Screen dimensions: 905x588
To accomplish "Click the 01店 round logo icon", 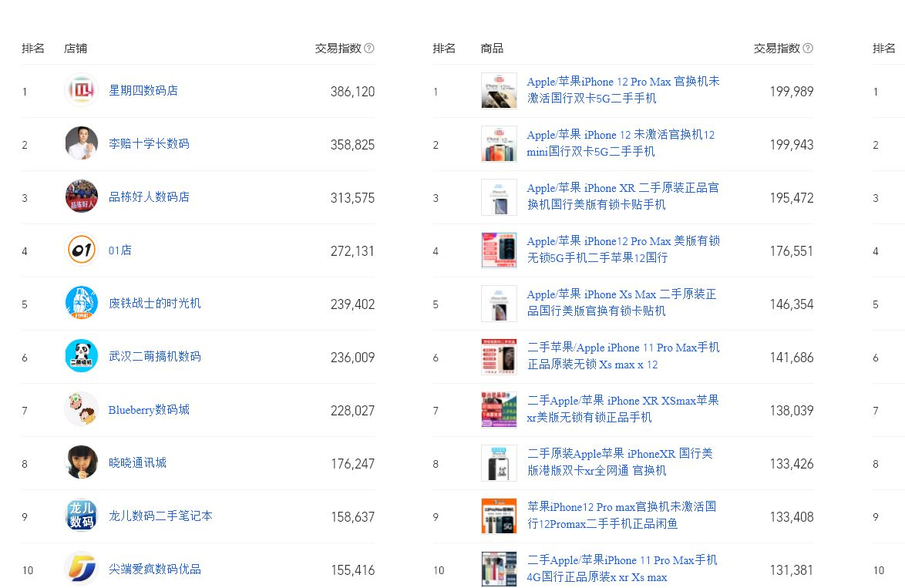I will pos(82,250).
